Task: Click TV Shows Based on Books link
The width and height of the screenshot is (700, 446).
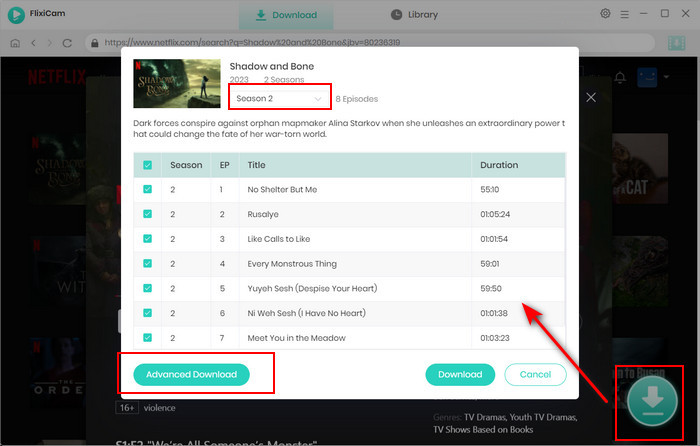Action: coord(483,429)
